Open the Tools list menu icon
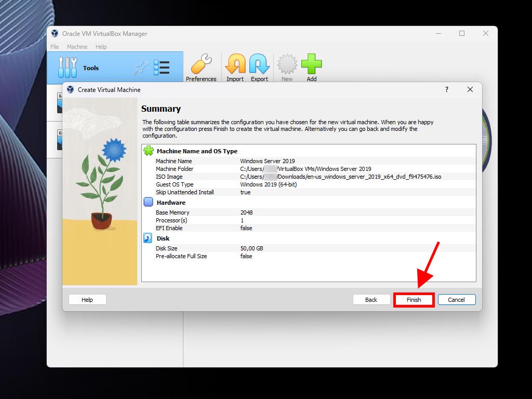 (x=162, y=68)
